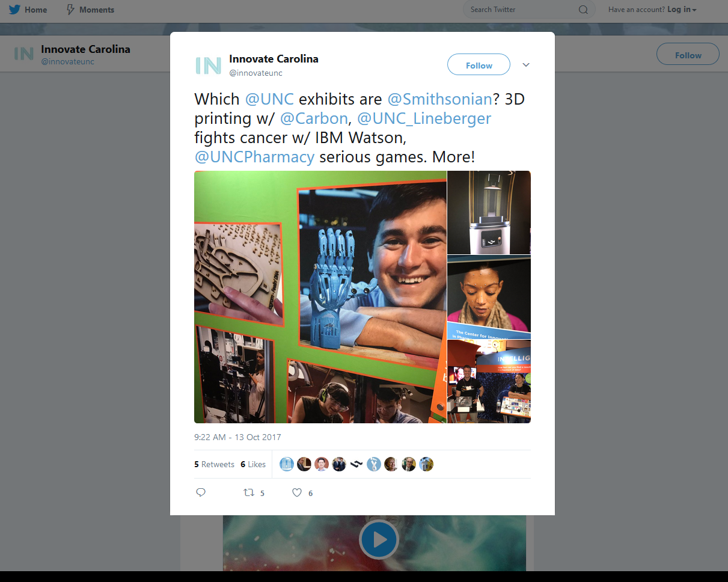Open Innovate Carolina name in the tweet
The image size is (728, 582).
coord(274,59)
